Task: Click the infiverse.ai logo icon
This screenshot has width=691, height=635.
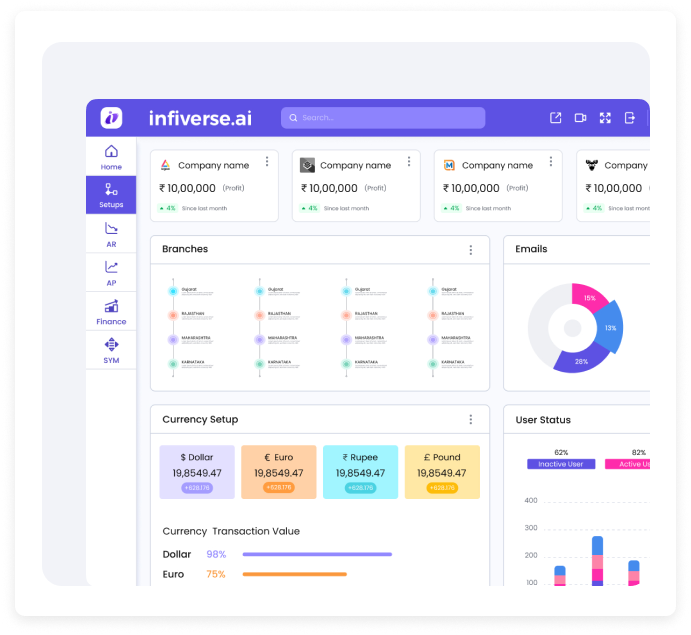Action: (x=111, y=118)
